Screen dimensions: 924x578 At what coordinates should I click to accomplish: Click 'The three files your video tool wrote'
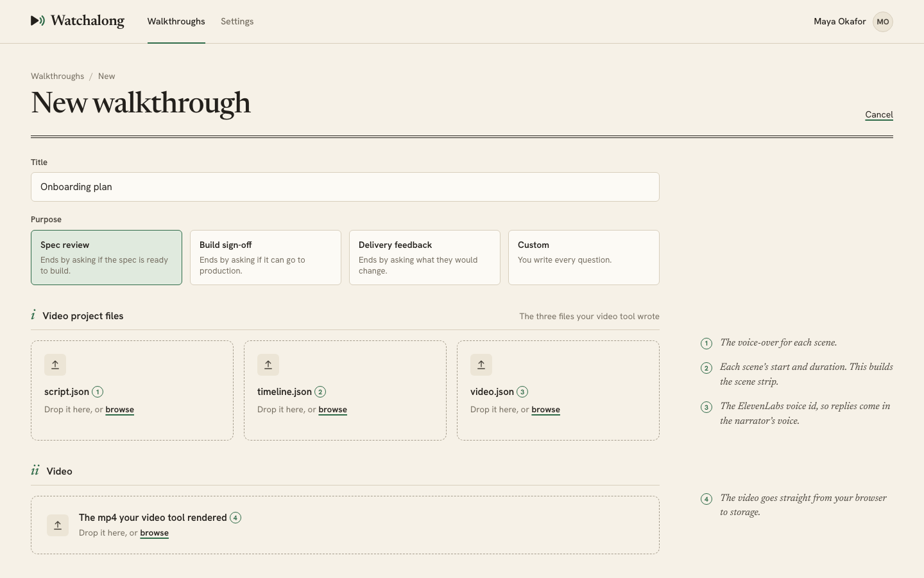click(589, 316)
